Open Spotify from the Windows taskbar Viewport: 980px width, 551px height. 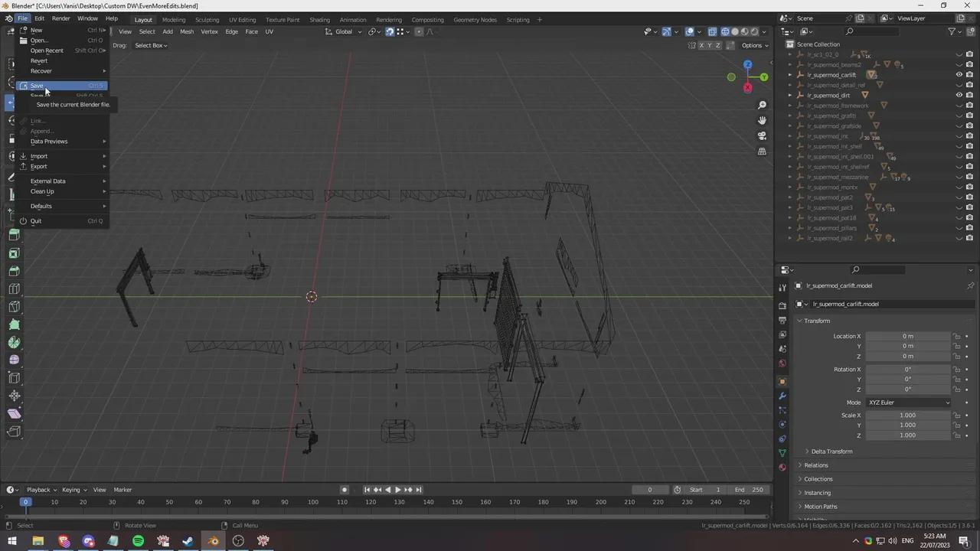[x=138, y=541]
